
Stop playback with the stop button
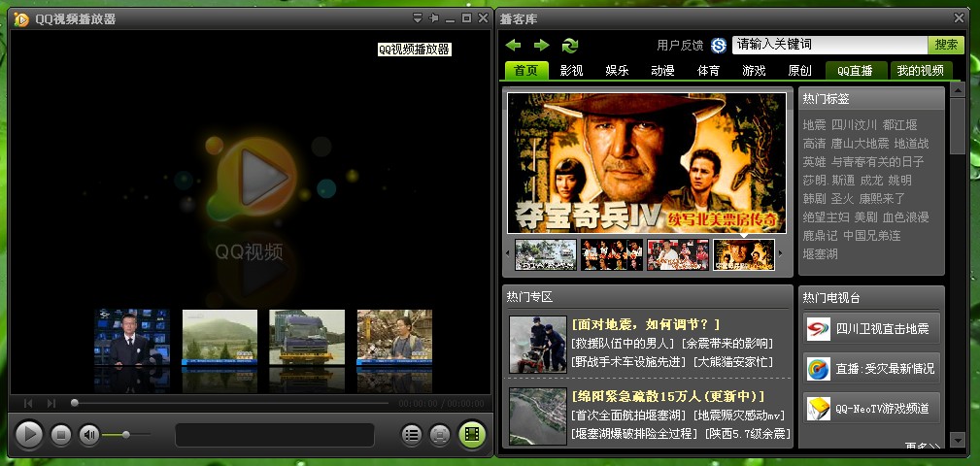pos(60,434)
